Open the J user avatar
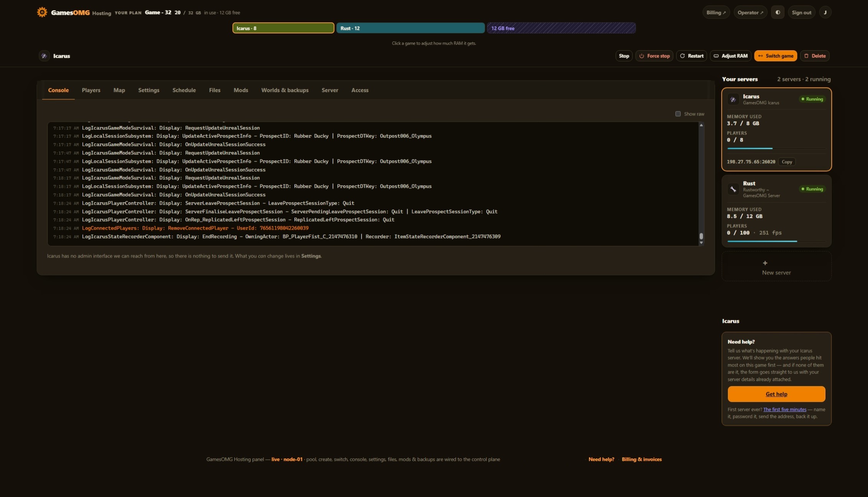The image size is (868, 497). (825, 12)
